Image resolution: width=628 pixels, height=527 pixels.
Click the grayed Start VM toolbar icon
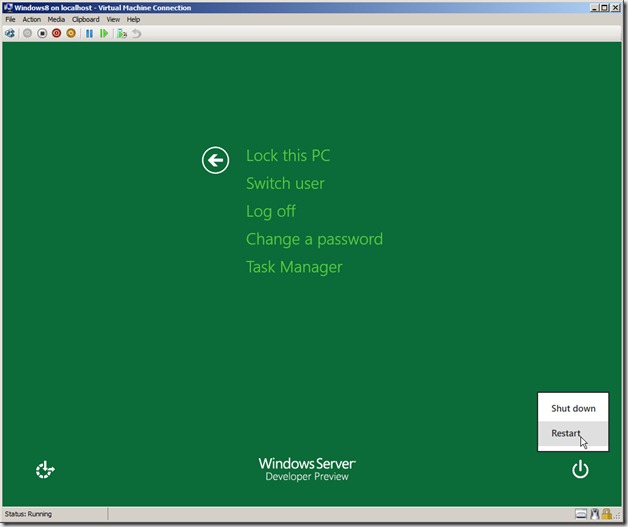click(27, 34)
